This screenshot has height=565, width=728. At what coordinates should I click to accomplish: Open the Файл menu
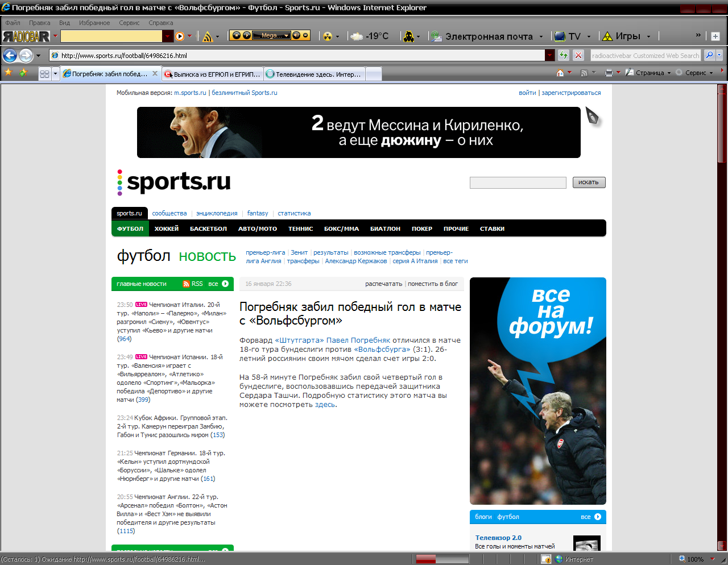pos(13,23)
